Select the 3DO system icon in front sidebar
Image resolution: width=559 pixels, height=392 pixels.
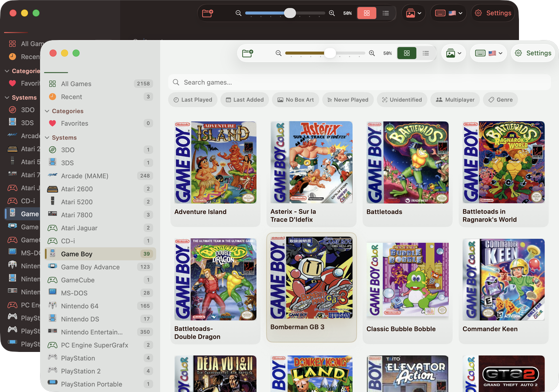[53, 150]
